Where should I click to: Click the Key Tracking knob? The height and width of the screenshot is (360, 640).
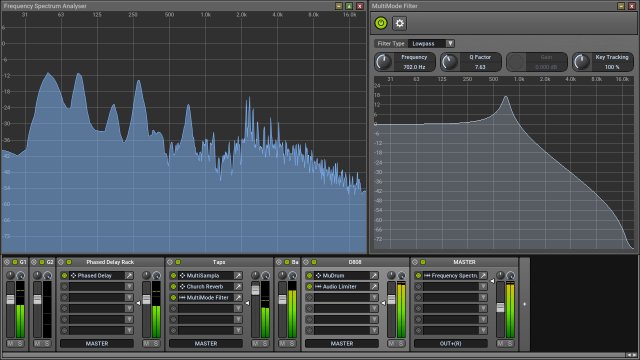coord(581,62)
